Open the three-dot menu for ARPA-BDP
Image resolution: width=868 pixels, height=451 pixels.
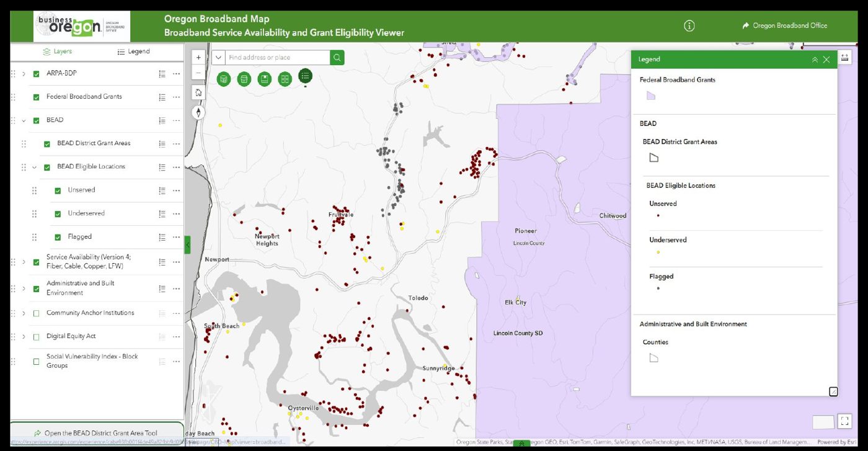pos(176,74)
